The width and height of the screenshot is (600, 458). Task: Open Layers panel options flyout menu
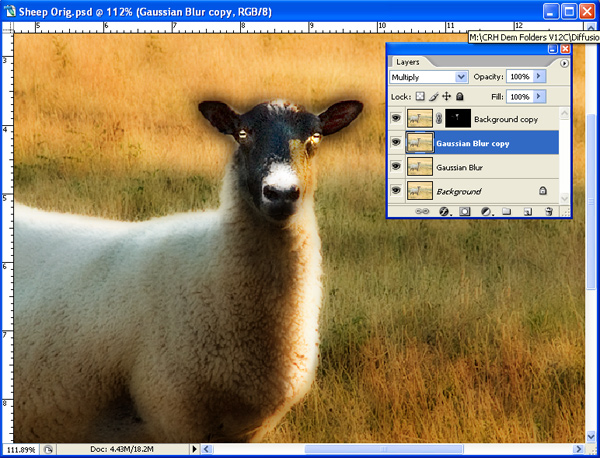(564, 63)
